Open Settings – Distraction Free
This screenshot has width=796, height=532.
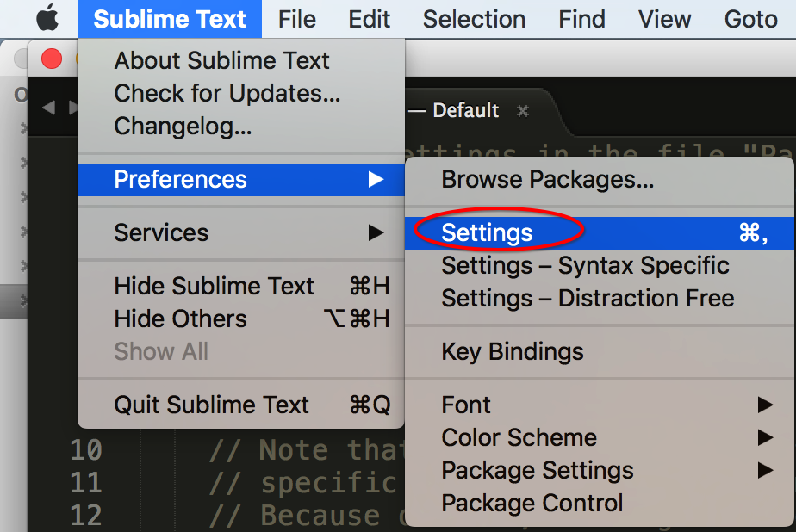(588, 298)
